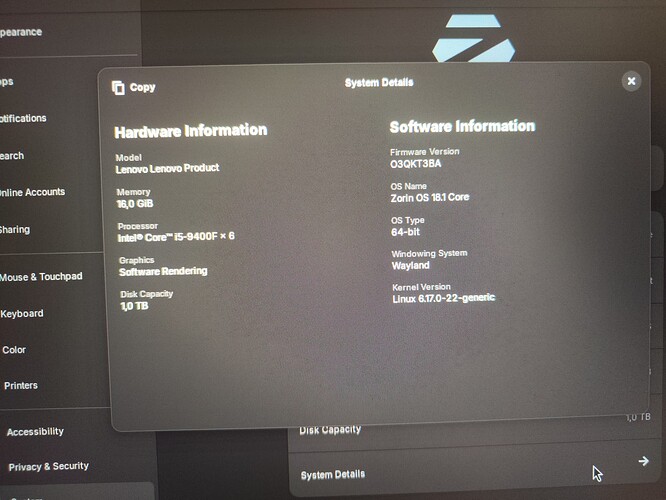Click the 'Software Rendering' graphics value
This screenshot has width=666, height=500.
pos(163,271)
